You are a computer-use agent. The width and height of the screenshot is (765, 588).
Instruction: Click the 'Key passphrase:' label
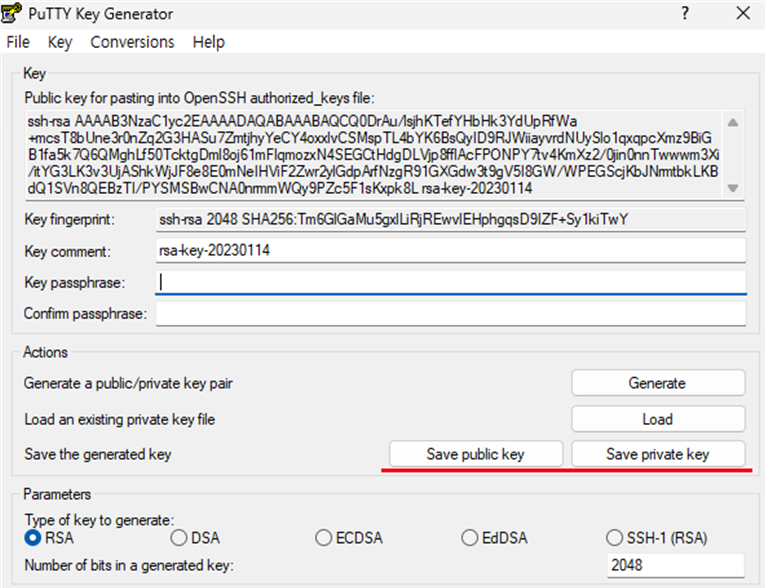click(75, 283)
